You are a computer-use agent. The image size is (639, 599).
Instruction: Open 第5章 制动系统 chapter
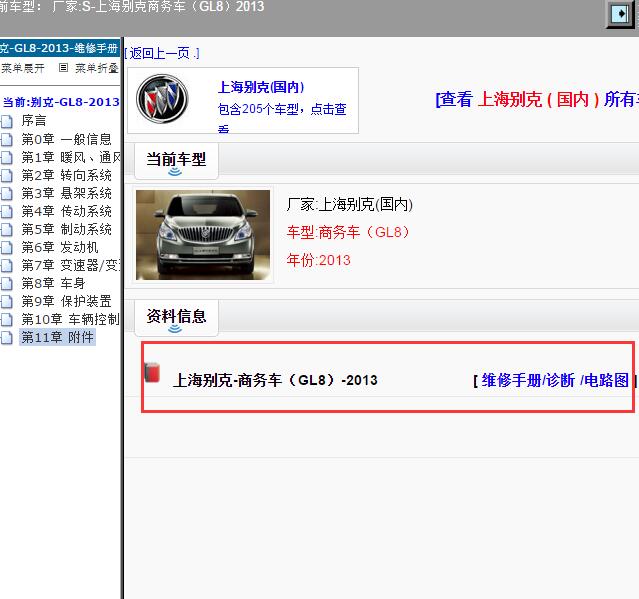(66, 229)
